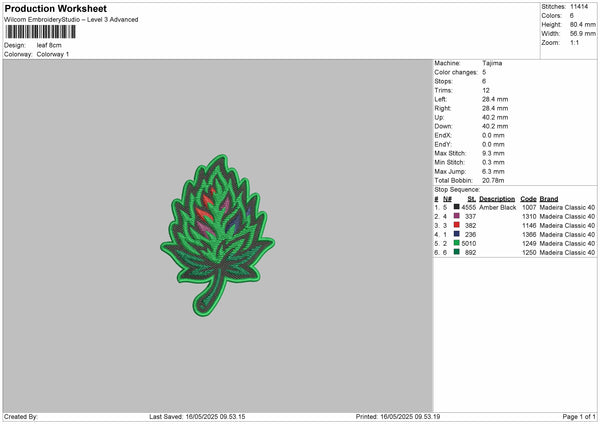Click the bright green swatch for code 1249
Screen dimensions: 600x424
click(x=457, y=243)
